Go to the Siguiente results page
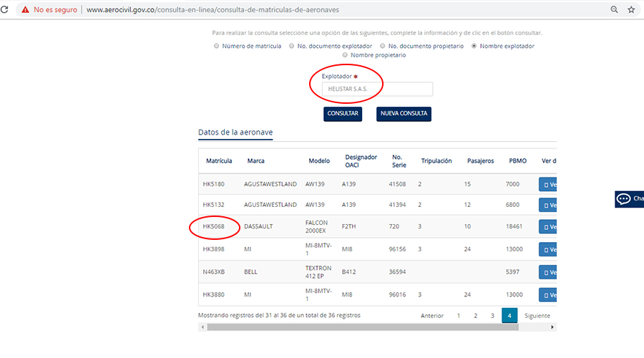 (537, 316)
